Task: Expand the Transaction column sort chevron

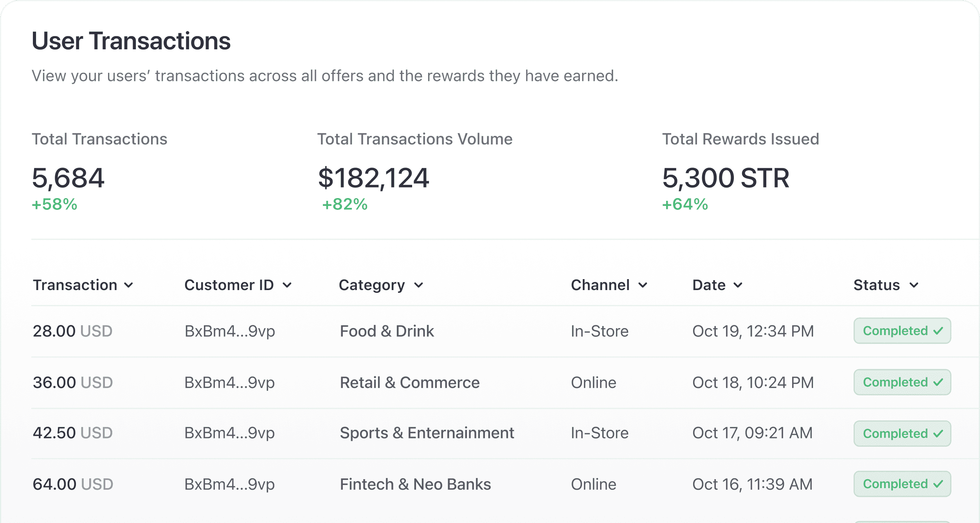Action: coord(128,285)
